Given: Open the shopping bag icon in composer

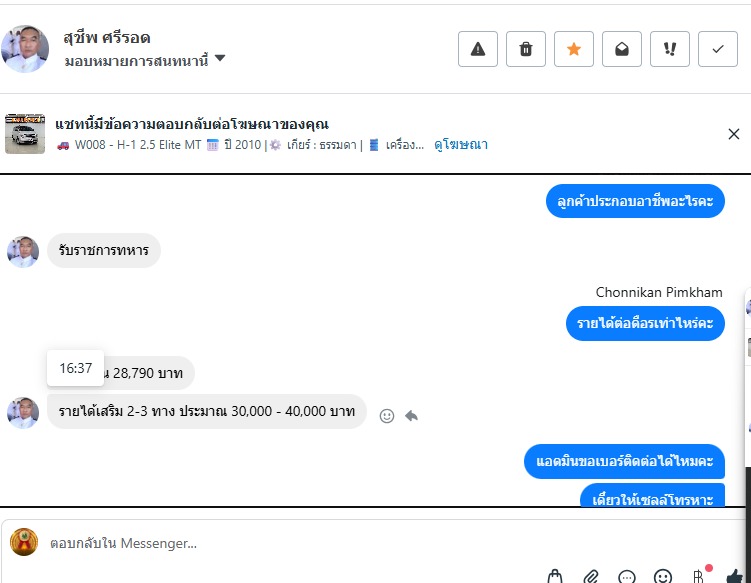Looking at the screenshot, I should (x=555, y=576).
